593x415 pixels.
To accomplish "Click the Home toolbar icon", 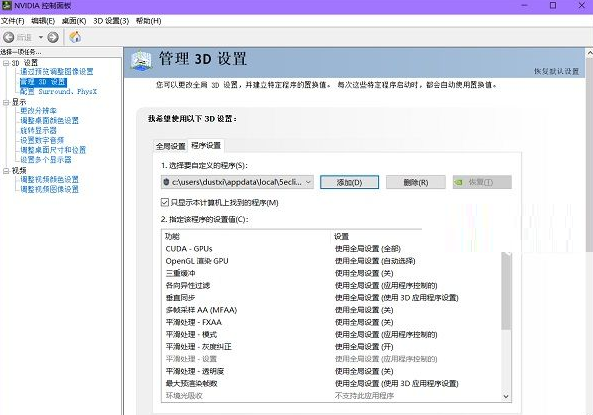I will pos(75,37).
